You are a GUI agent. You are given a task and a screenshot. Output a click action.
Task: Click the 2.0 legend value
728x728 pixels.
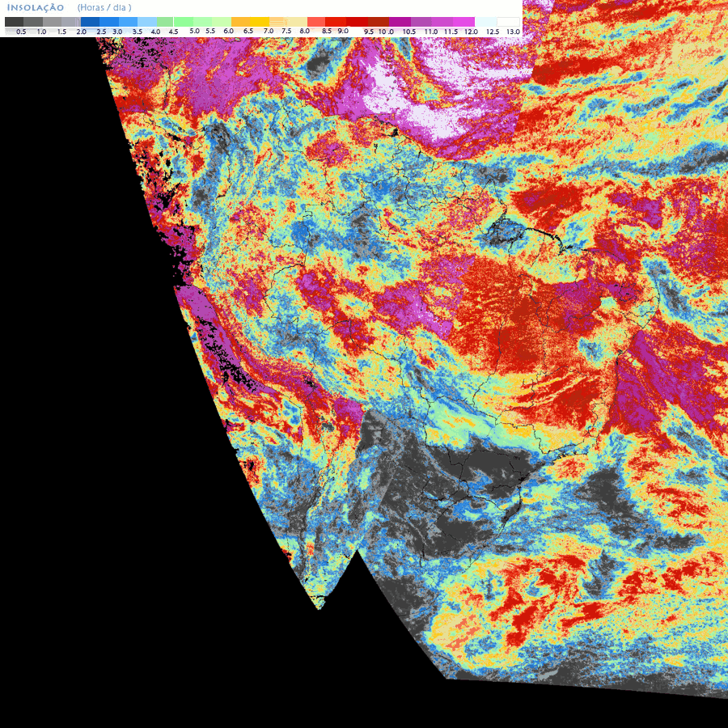(81, 32)
